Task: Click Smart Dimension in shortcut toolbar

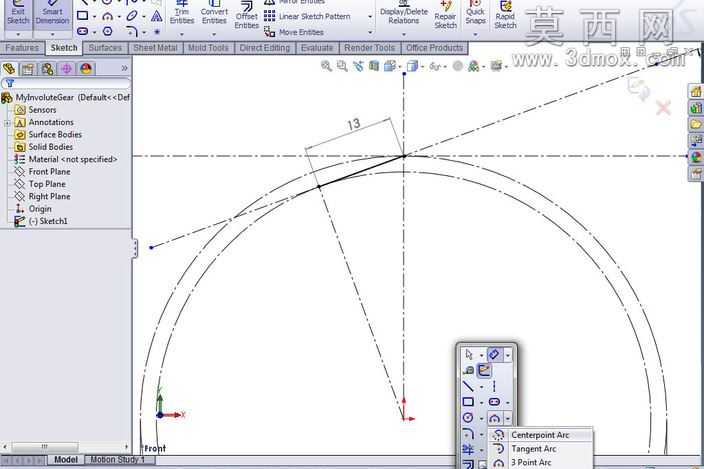Action: click(x=494, y=355)
